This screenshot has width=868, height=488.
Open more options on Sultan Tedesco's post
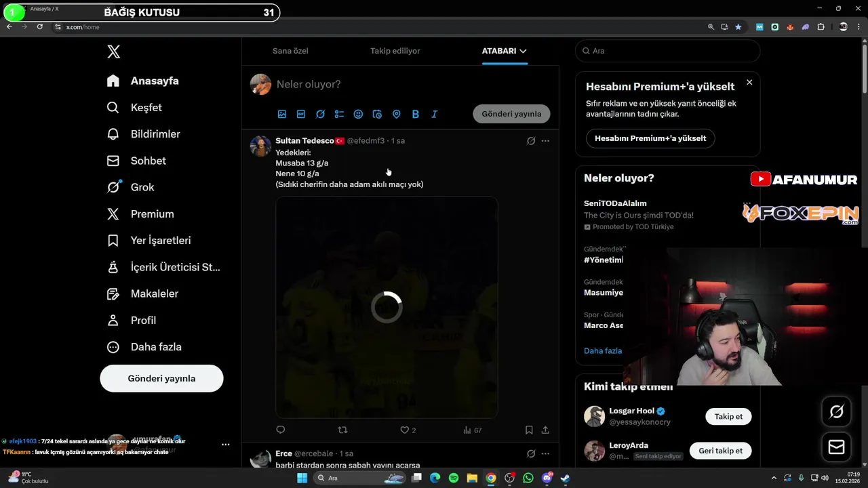tap(545, 141)
